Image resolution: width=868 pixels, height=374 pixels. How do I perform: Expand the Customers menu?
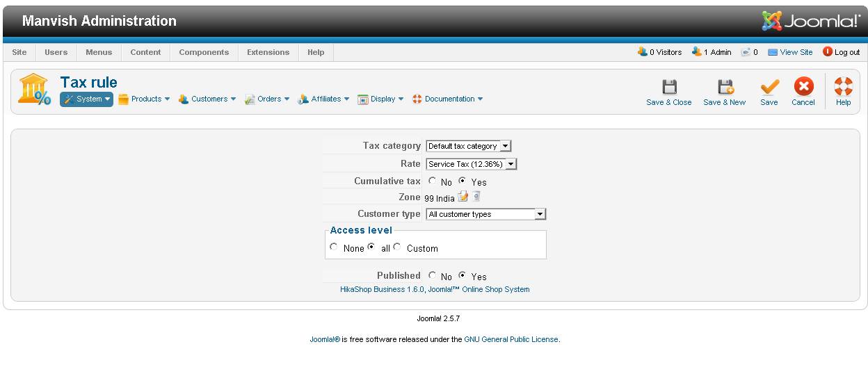click(x=207, y=99)
